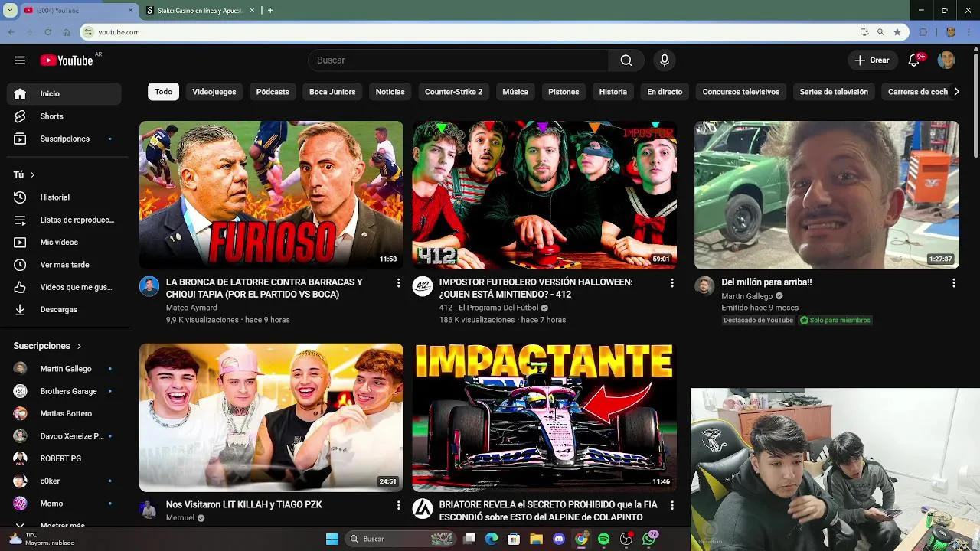Open ROBERT PG subscription channel
The image size is (980, 551).
(x=64, y=458)
